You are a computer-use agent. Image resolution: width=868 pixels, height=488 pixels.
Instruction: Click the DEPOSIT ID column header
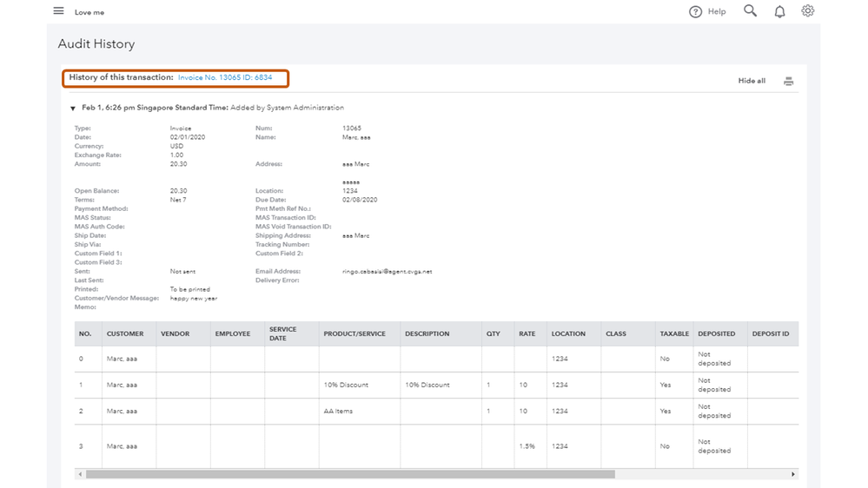tap(771, 333)
